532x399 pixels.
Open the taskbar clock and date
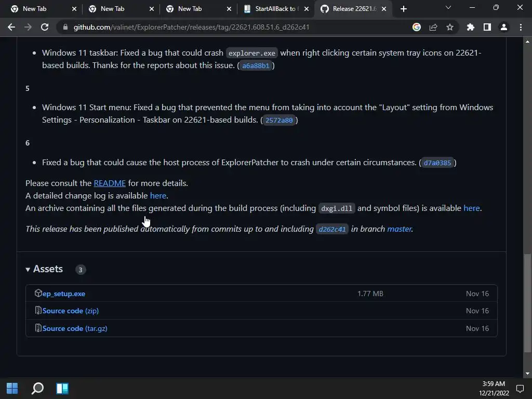click(x=494, y=389)
